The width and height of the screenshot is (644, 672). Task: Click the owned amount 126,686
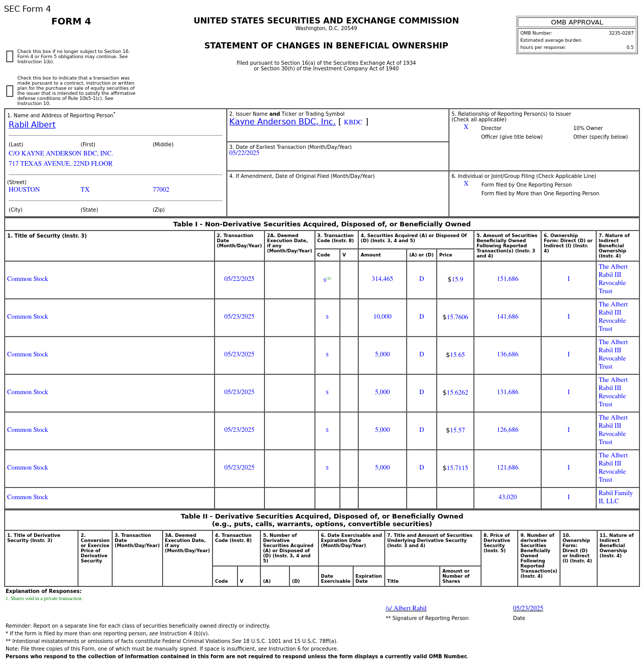click(507, 430)
